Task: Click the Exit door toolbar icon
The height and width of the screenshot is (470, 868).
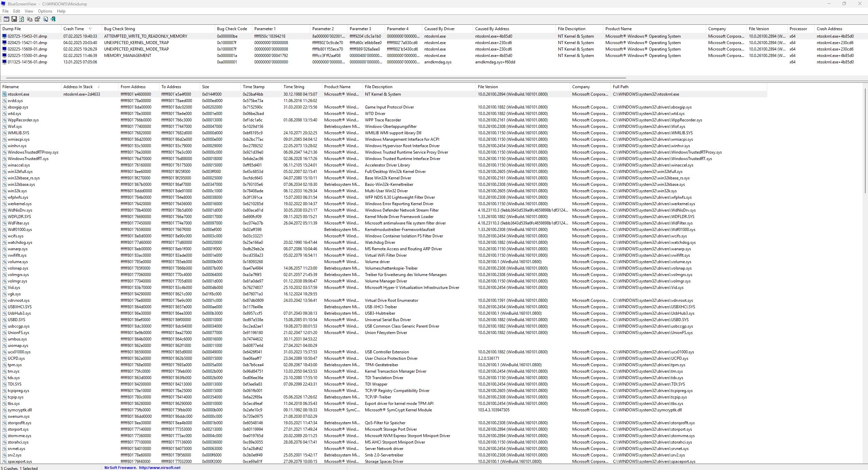Action: (53, 19)
